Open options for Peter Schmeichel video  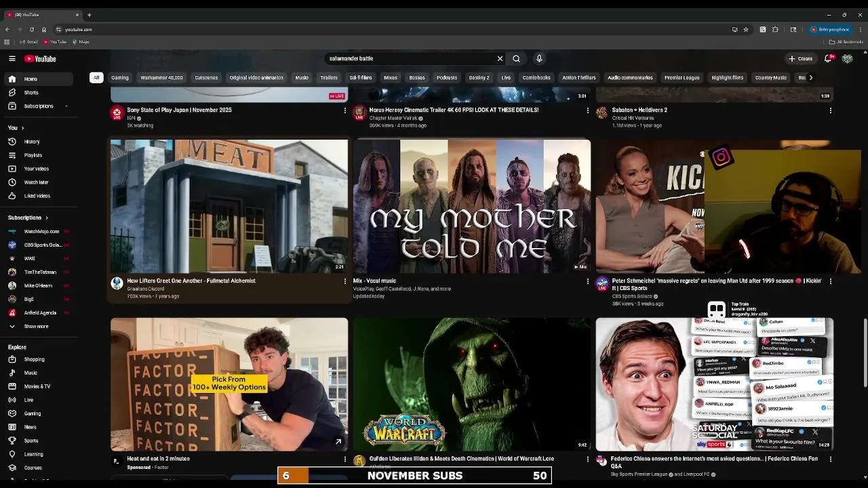click(830, 281)
